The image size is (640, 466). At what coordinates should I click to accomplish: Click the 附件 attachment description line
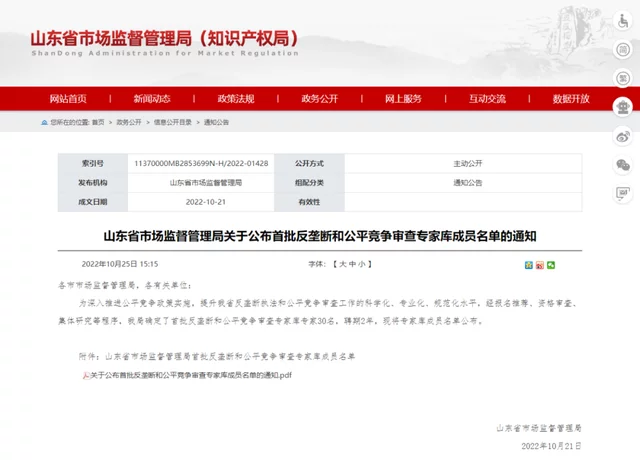tap(217, 357)
